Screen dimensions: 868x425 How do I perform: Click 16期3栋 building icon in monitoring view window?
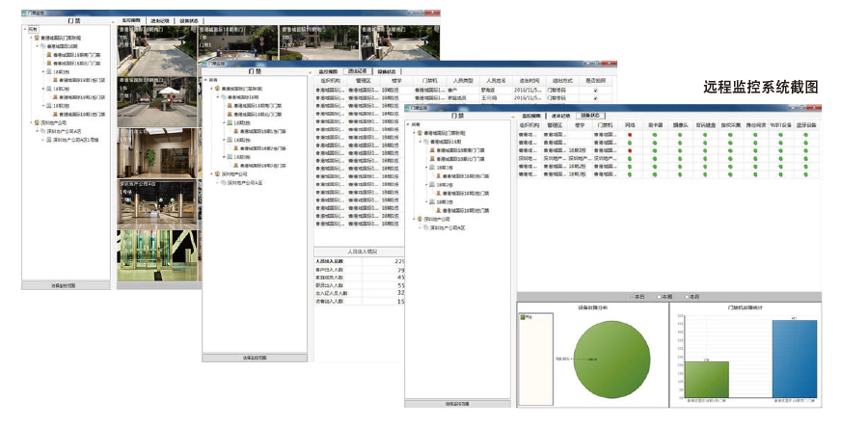[49, 106]
